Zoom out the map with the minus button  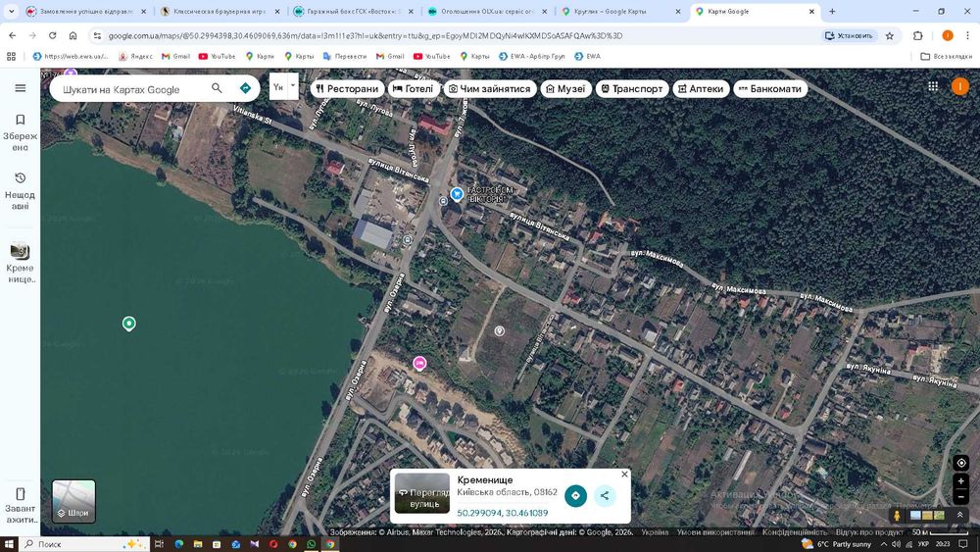pyautogui.click(x=961, y=496)
